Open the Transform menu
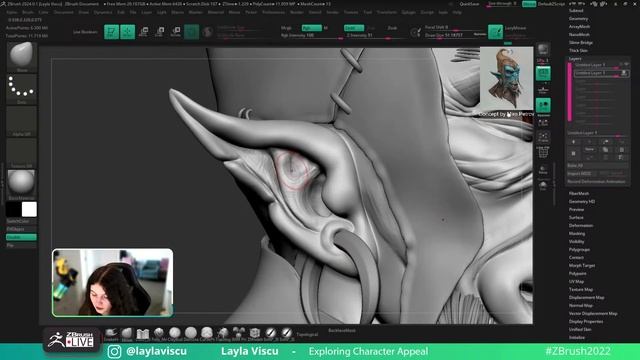 pyautogui.click(x=386, y=12)
